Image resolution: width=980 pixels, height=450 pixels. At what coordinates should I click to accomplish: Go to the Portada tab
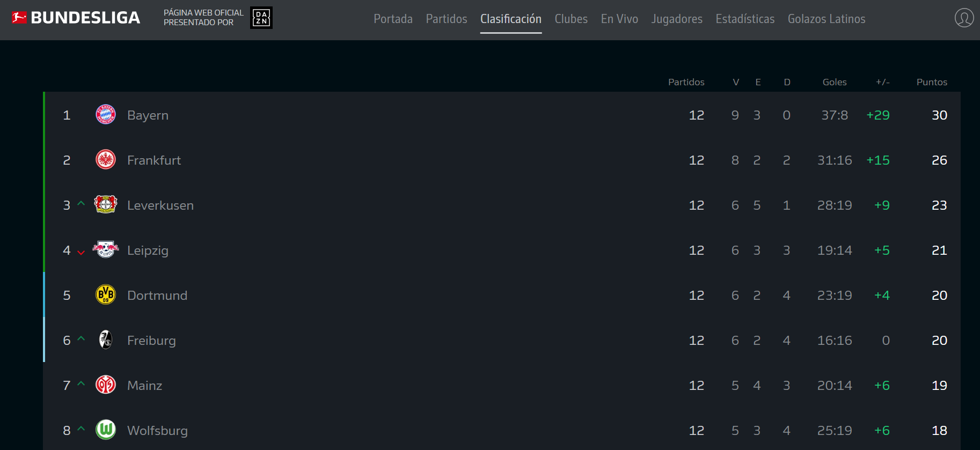[393, 19]
